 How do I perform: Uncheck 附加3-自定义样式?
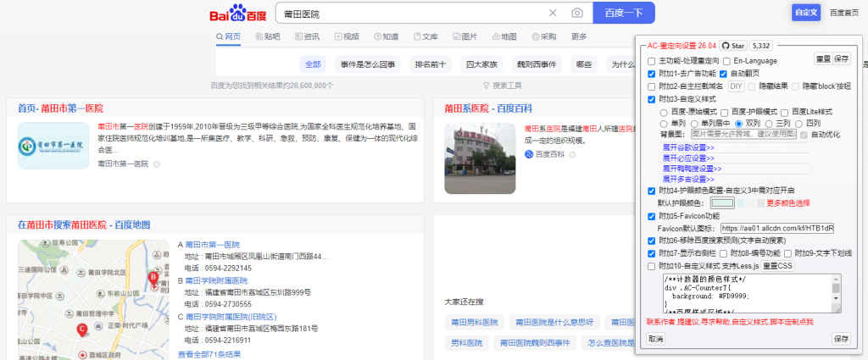(652, 100)
